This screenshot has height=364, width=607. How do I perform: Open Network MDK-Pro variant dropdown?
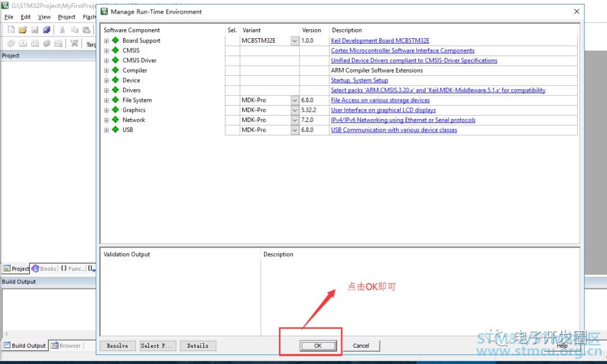click(295, 120)
